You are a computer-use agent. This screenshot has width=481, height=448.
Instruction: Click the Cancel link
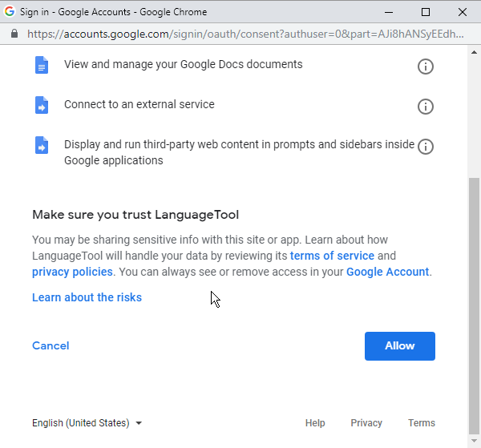click(x=51, y=346)
